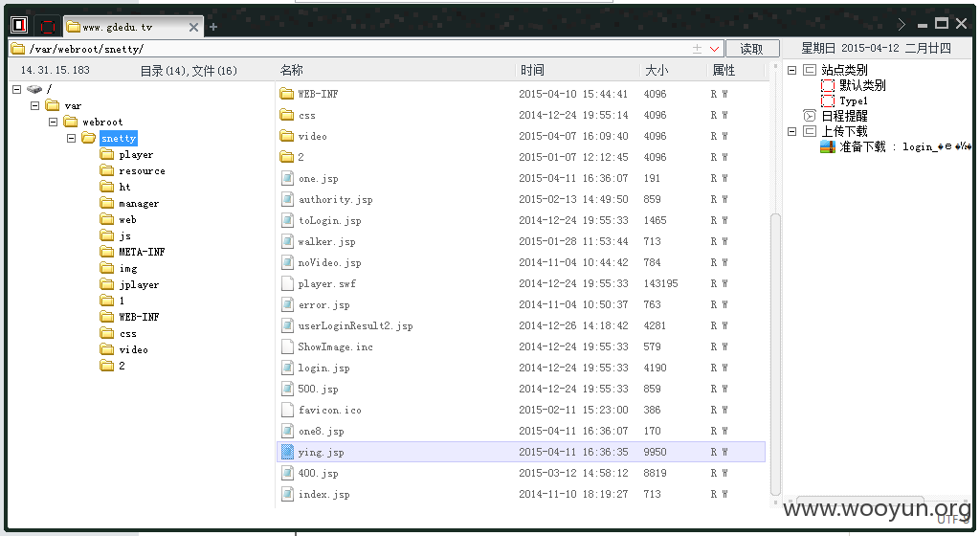Image resolution: width=980 pixels, height=536 pixels.
Task: Select the snetty folder in tree
Action: pyautogui.click(x=118, y=138)
